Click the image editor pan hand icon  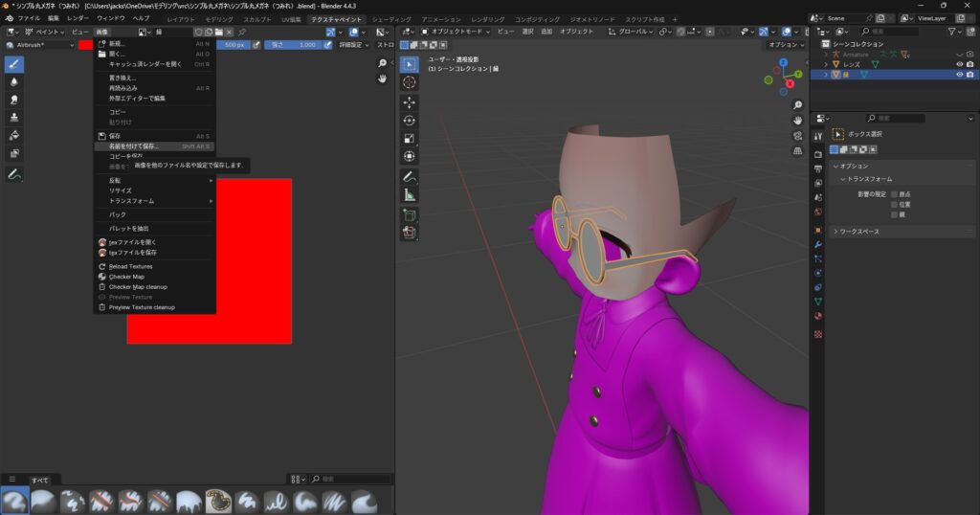tap(383, 78)
